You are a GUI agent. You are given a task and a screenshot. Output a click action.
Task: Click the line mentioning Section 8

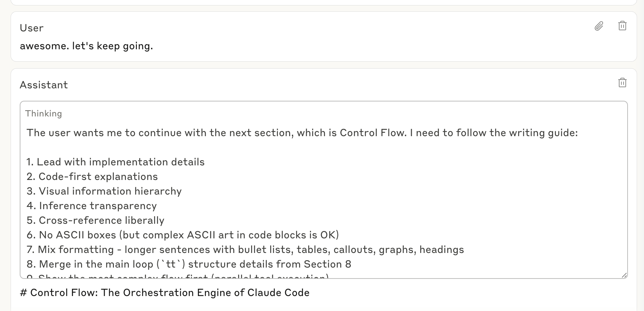[x=189, y=264]
